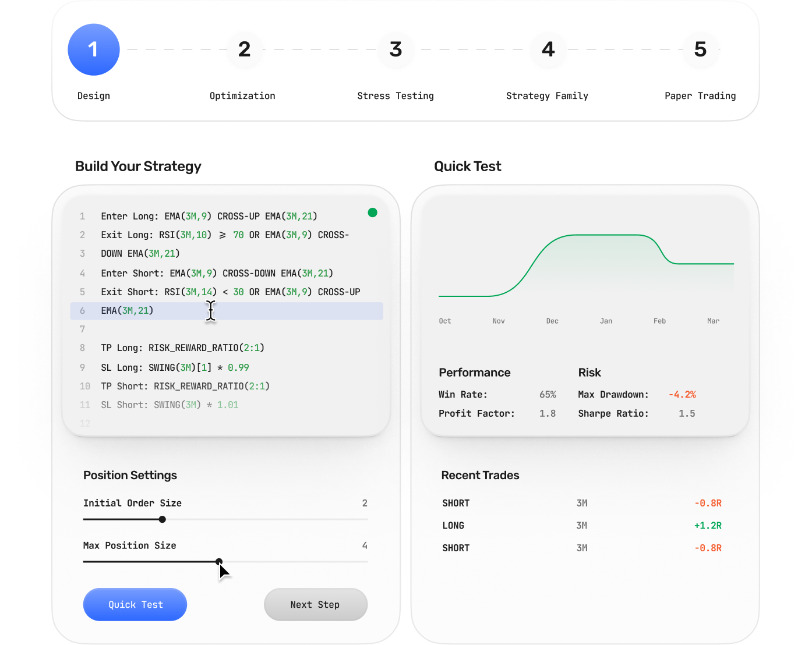
Task: Click the first SHORT -0.8R trade row
Action: 581,504
